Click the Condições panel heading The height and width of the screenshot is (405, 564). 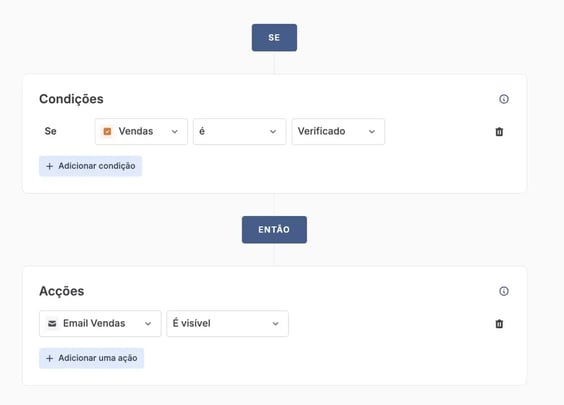tap(71, 99)
